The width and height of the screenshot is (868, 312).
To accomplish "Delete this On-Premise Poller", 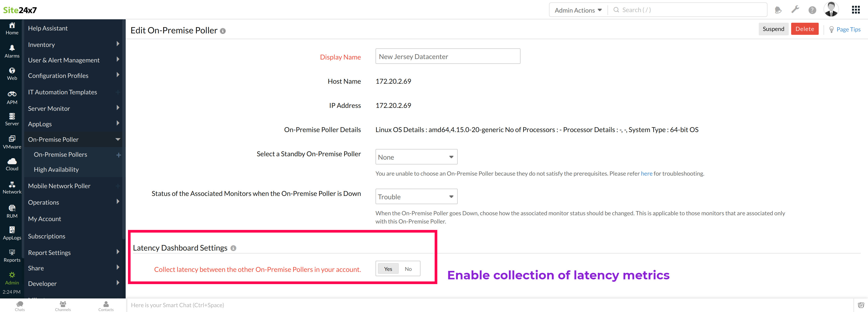I will (805, 29).
